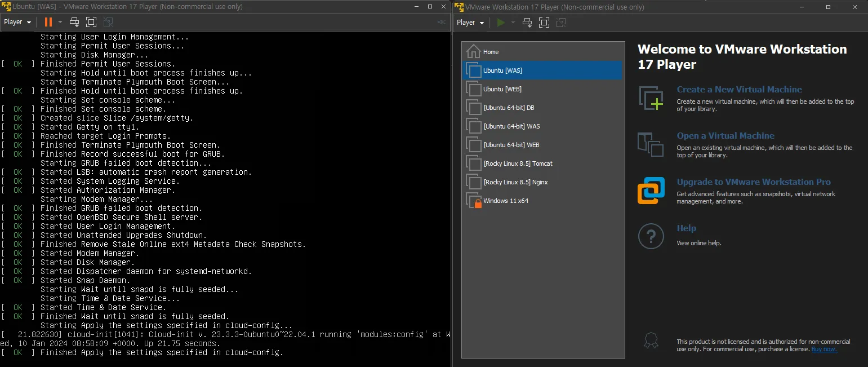Click the Upgrade to Workstation Pro icon

click(x=651, y=191)
